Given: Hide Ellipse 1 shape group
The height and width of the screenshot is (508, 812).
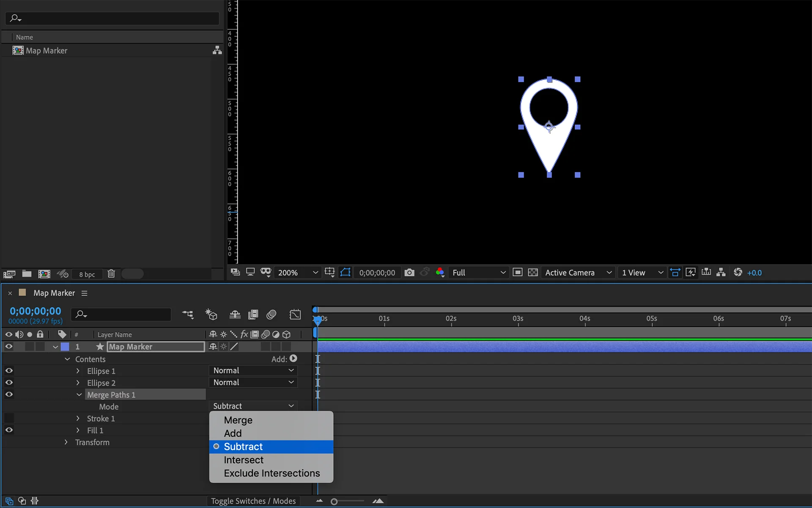Looking at the screenshot, I should point(9,370).
